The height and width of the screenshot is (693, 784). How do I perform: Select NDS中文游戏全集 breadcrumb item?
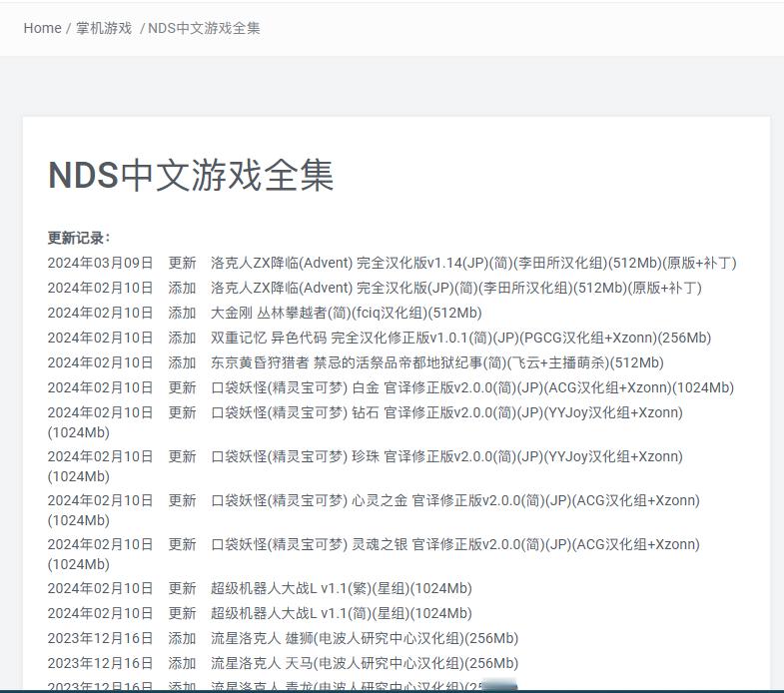pyautogui.click(x=204, y=28)
